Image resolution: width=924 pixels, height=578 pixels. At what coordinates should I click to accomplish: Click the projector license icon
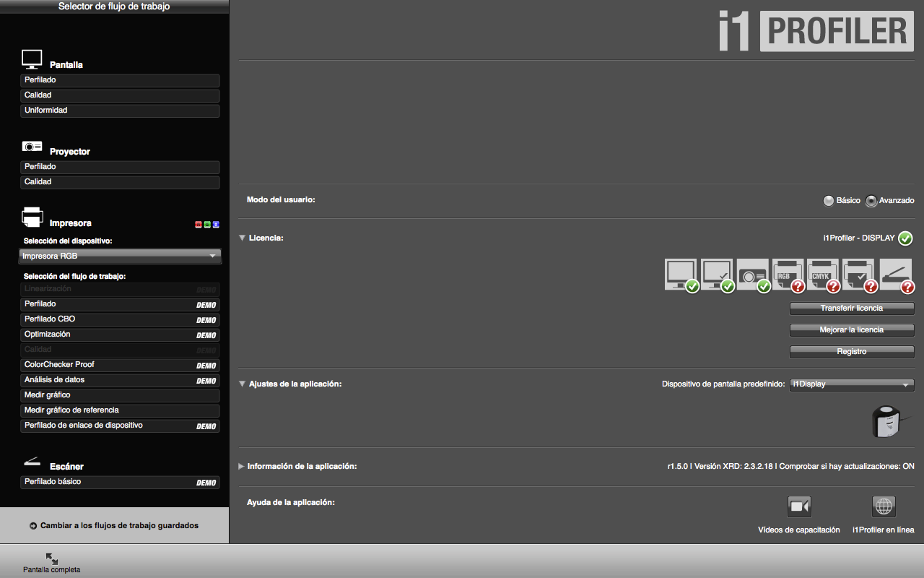753,275
